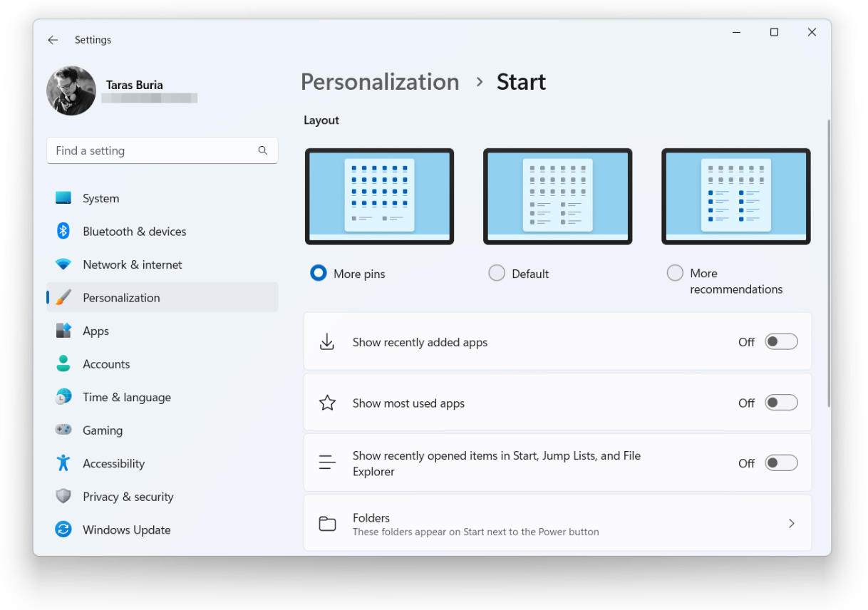The width and height of the screenshot is (868, 610).
Task: Click the System monitor icon in sidebar
Action: (x=63, y=198)
